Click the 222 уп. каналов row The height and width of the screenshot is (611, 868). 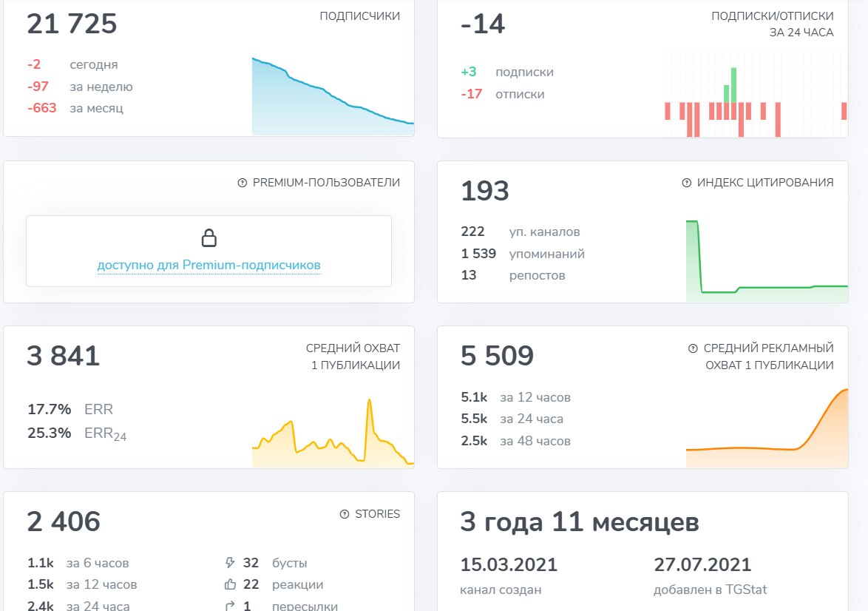tap(521, 232)
